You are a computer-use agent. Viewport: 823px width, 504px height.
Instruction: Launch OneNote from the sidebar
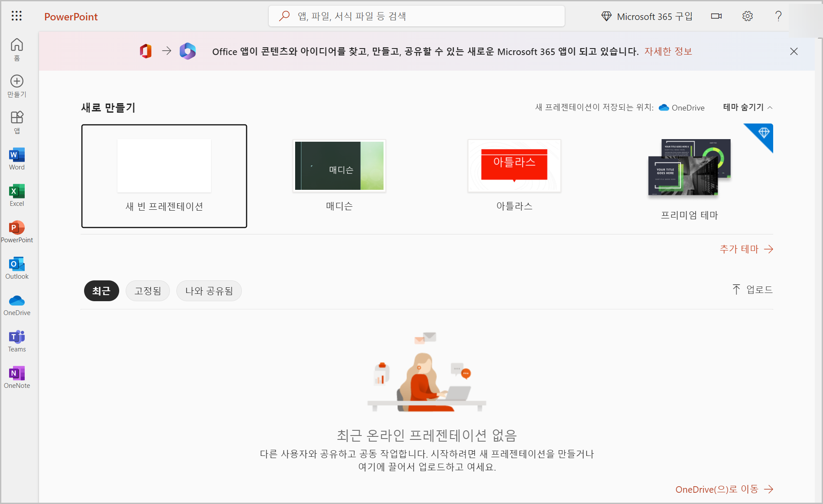point(17,377)
